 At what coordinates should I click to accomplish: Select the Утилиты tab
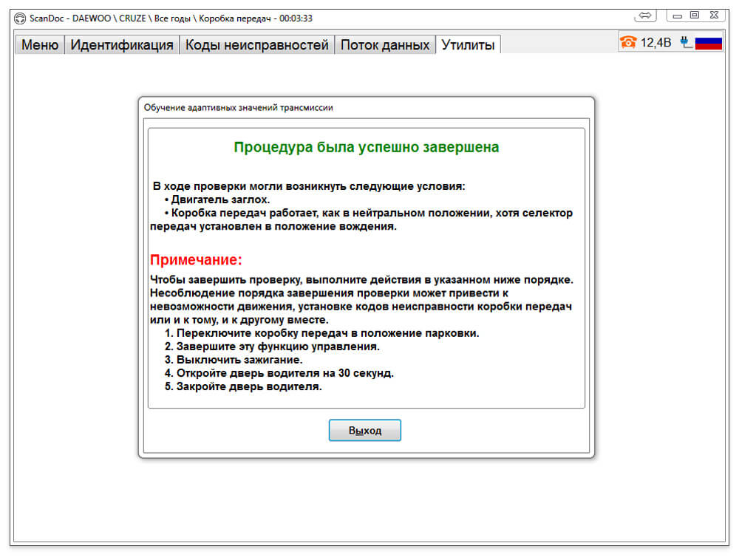(x=468, y=45)
